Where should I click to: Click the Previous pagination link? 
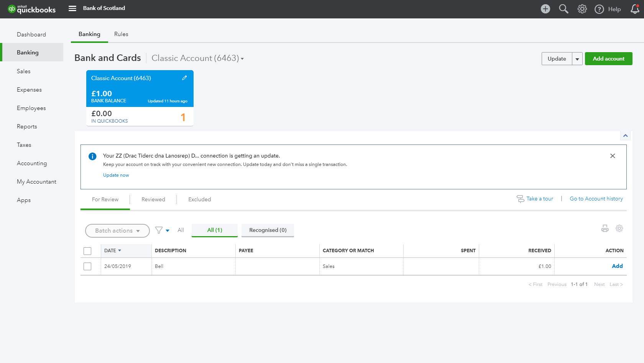[557, 284]
